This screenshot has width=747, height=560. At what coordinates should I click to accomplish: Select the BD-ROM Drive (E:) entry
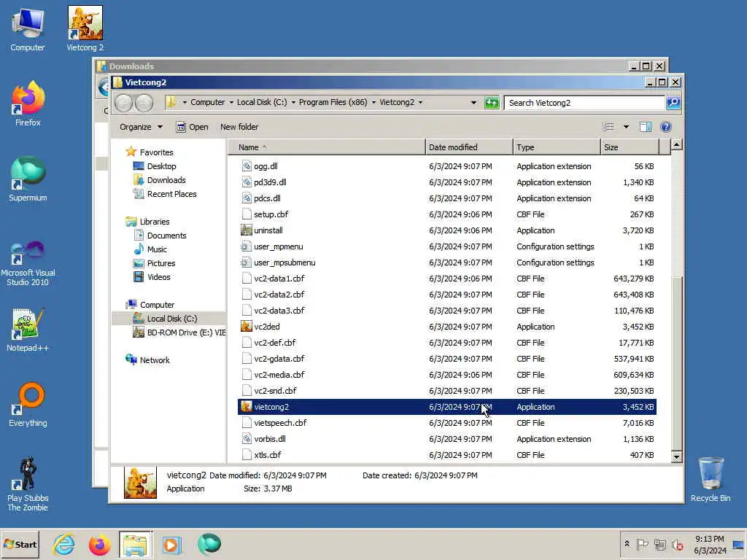(179, 332)
